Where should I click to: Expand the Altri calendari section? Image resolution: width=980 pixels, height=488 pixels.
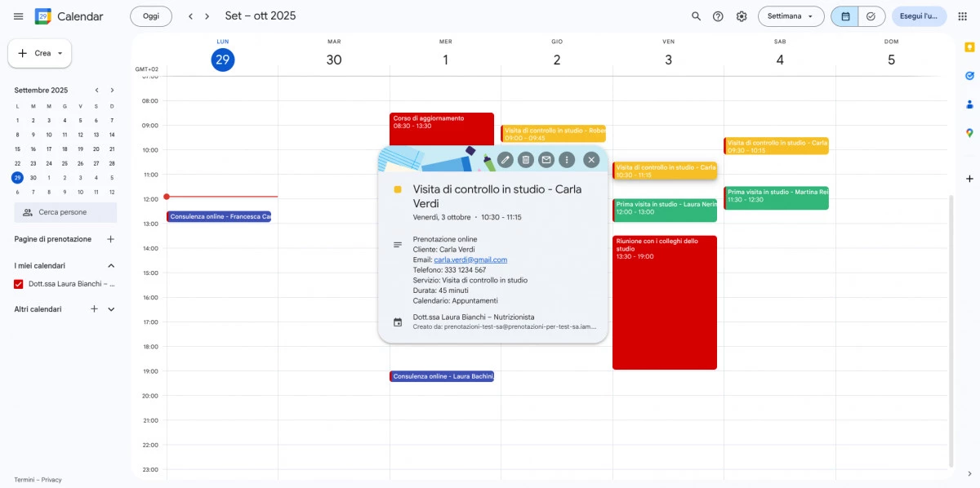click(111, 309)
